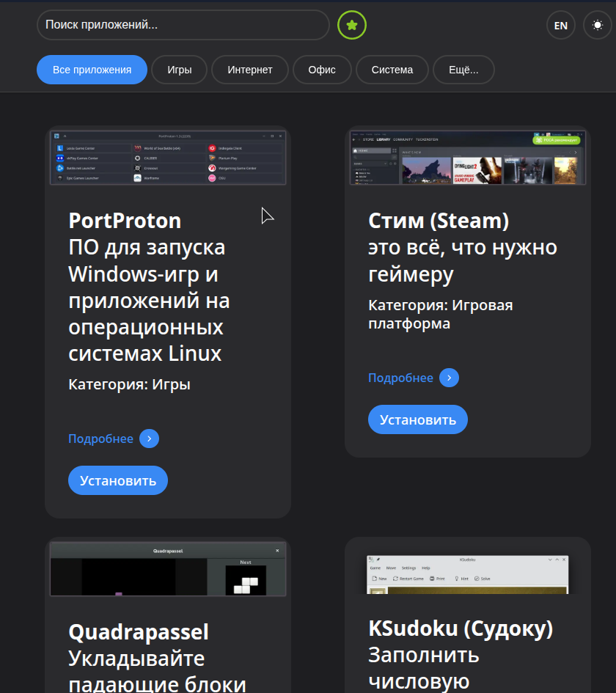Click the 'Quadrapassel' card title
The height and width of the screenshot is (693, 616).
click(x=139, y=632)
